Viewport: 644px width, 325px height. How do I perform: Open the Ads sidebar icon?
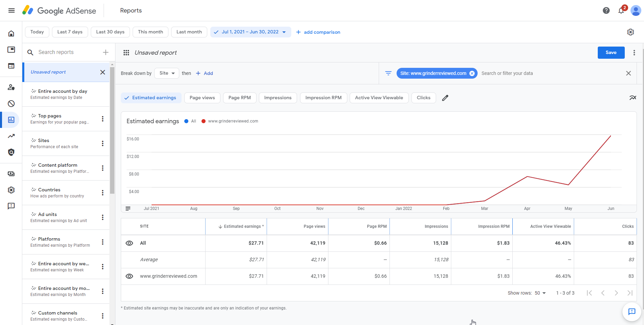tap(11, 50)
